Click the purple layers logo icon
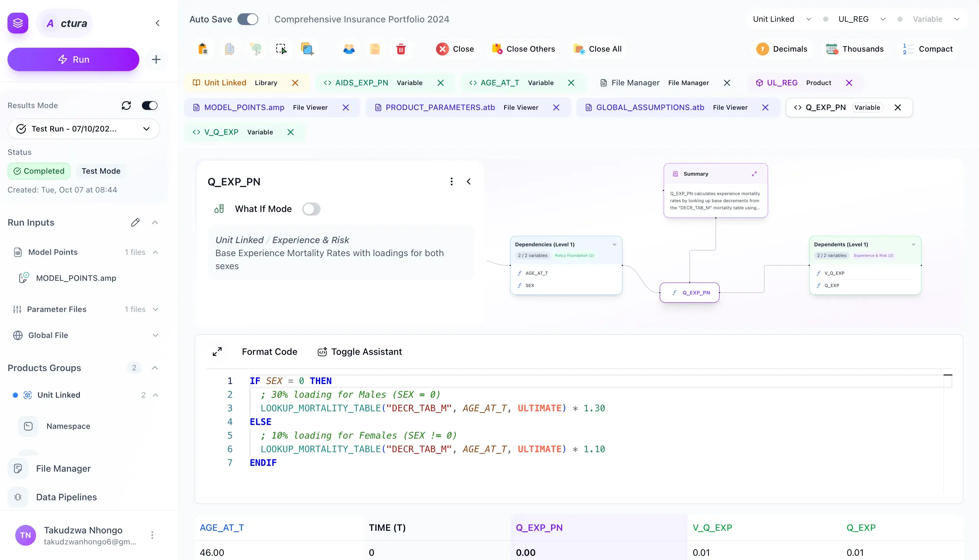 click(x=18, y=23)
